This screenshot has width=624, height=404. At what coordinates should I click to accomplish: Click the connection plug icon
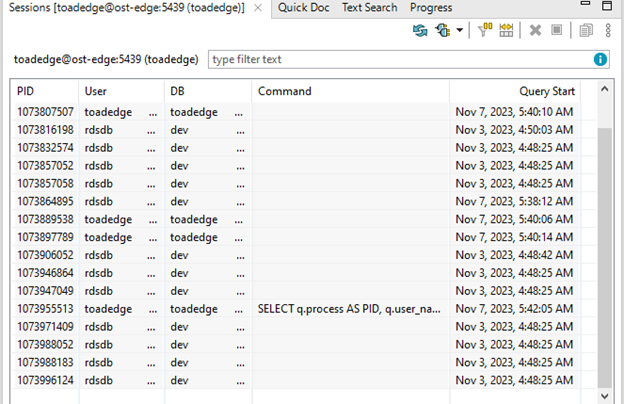(x=441, y=30)
